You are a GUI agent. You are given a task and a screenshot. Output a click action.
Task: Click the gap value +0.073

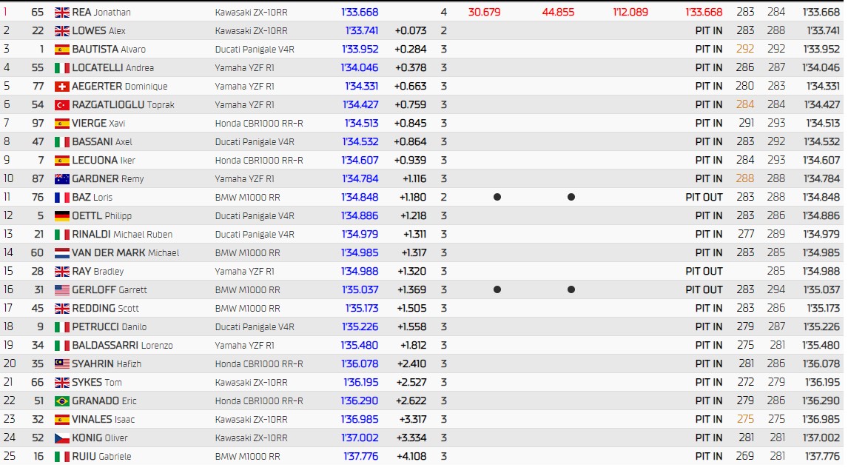click(411, 31)
